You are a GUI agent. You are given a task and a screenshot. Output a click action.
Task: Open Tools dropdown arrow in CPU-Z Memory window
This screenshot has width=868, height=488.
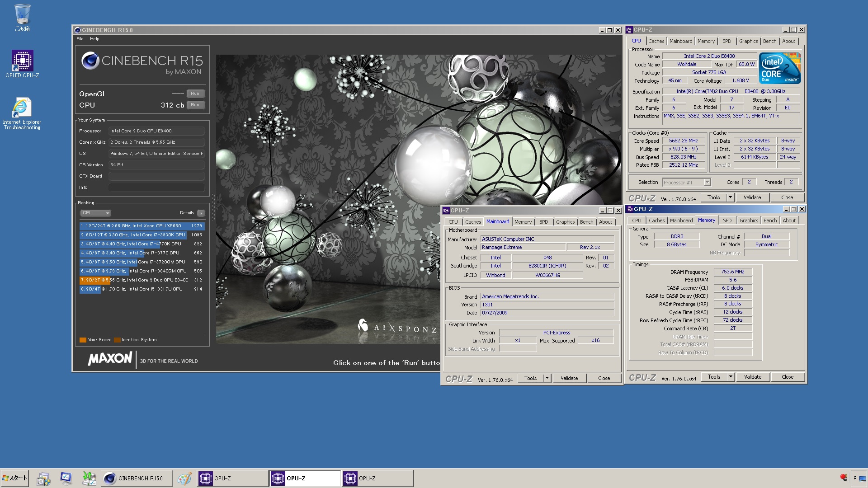point(730,377)
